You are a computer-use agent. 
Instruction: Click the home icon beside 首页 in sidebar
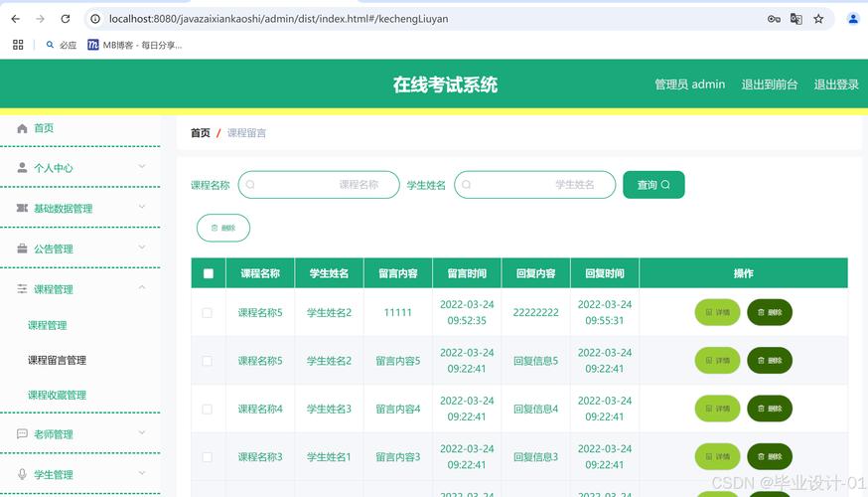click(22, 128)
